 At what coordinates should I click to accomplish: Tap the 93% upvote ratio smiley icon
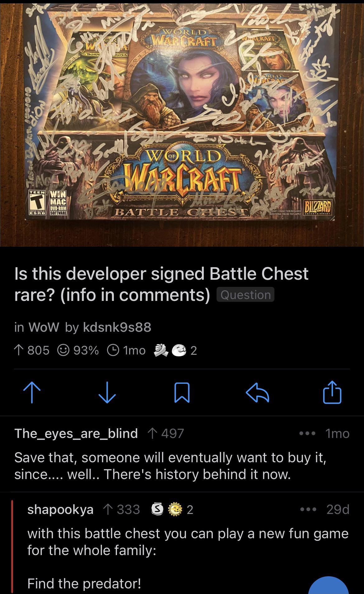click(64, 350)
